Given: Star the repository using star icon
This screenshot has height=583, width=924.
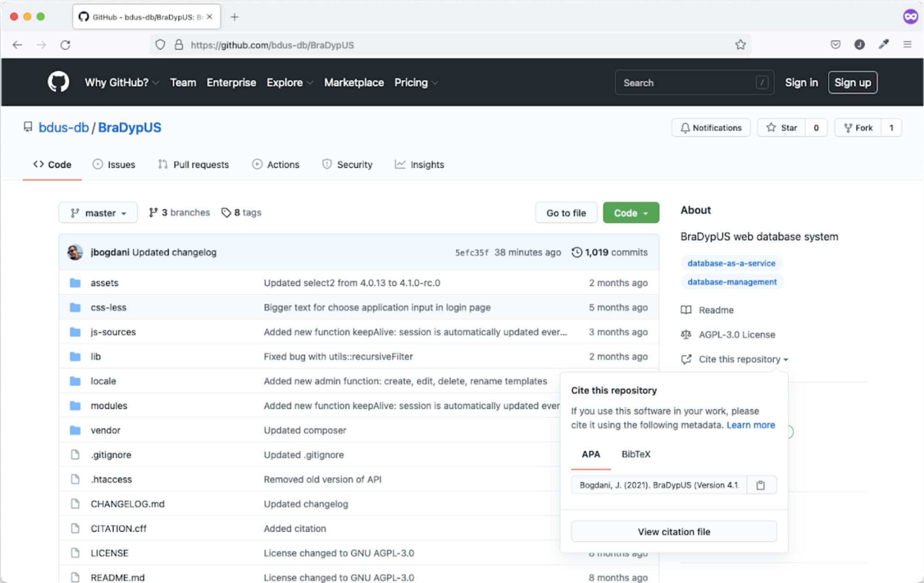Looking at the screenshot, I should pyautogui.click(x=772, y=128).
